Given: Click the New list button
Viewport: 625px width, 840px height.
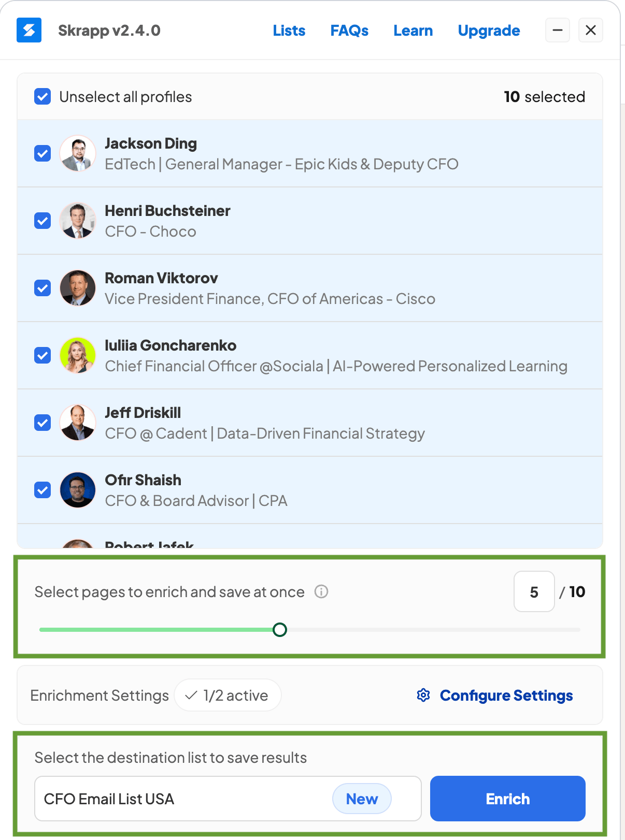Looking at the screenshot, I should pos(362,799).
